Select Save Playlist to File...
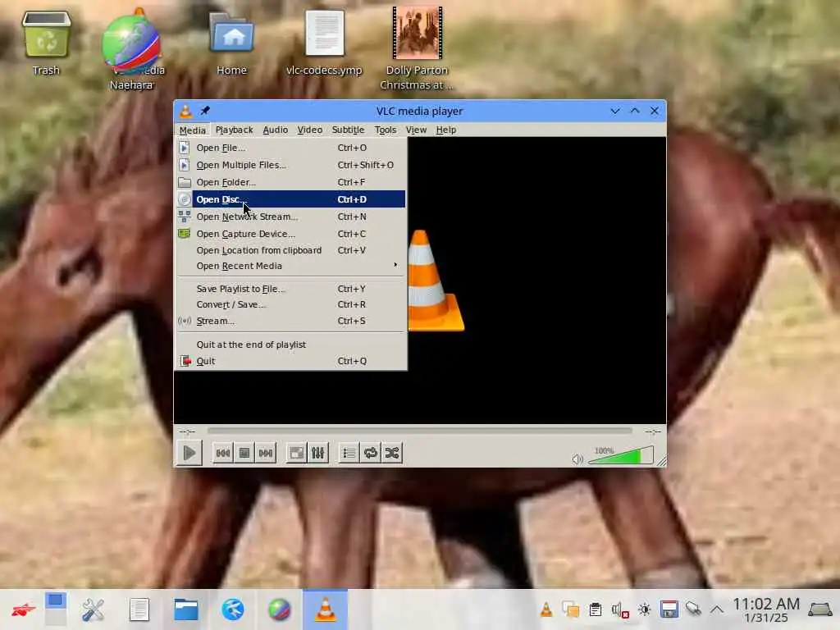The height and width of the screenshot is (630, 840). click(291, 289)
